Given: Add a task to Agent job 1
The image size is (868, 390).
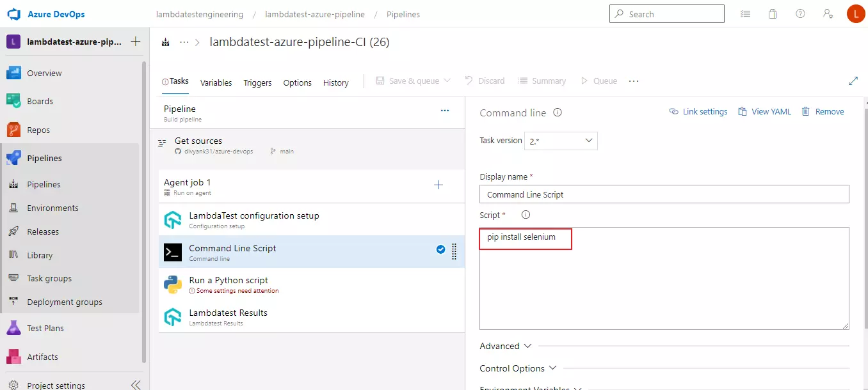Looking at the screenshot, I should pos(438,185).
